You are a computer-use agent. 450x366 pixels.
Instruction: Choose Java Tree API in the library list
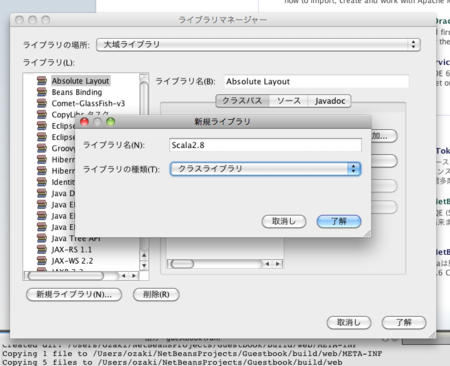(76, 238)
